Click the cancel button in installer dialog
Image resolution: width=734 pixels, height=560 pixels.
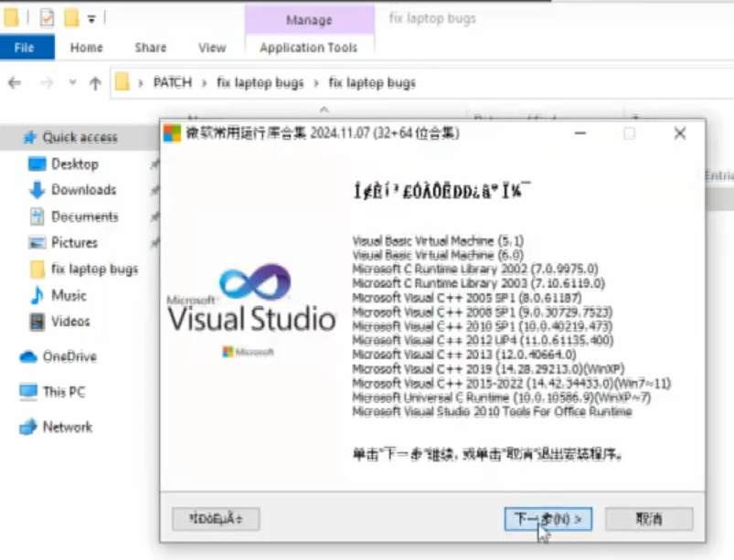point(649,519)
